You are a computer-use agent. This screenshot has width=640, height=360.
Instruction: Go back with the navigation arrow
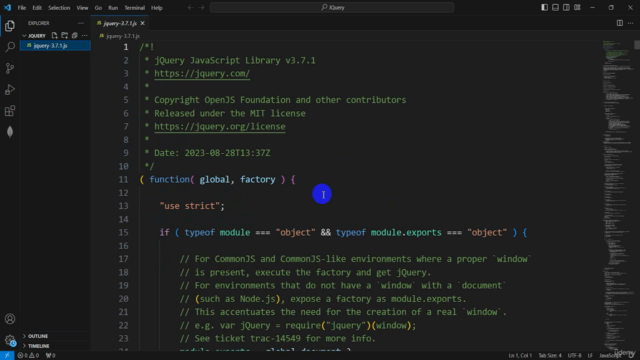(x=190, y=7)
